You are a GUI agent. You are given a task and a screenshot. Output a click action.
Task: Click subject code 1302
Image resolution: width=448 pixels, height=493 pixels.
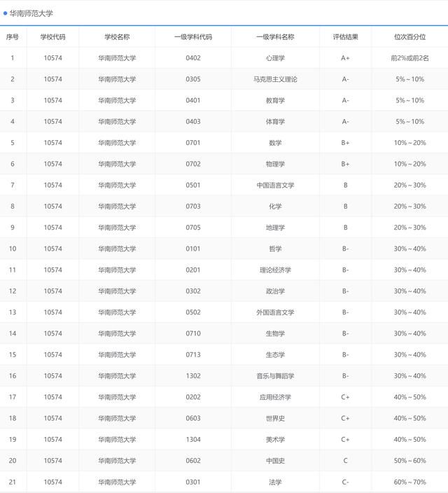193,376
